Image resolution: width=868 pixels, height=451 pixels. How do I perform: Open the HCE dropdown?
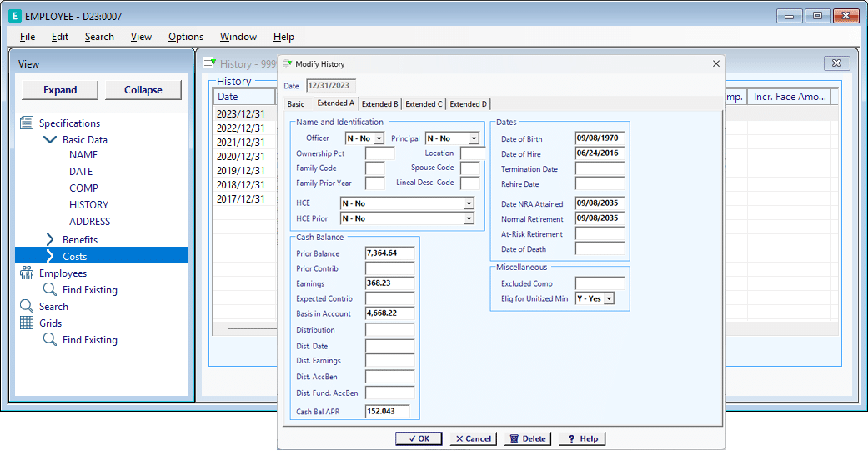469,203
